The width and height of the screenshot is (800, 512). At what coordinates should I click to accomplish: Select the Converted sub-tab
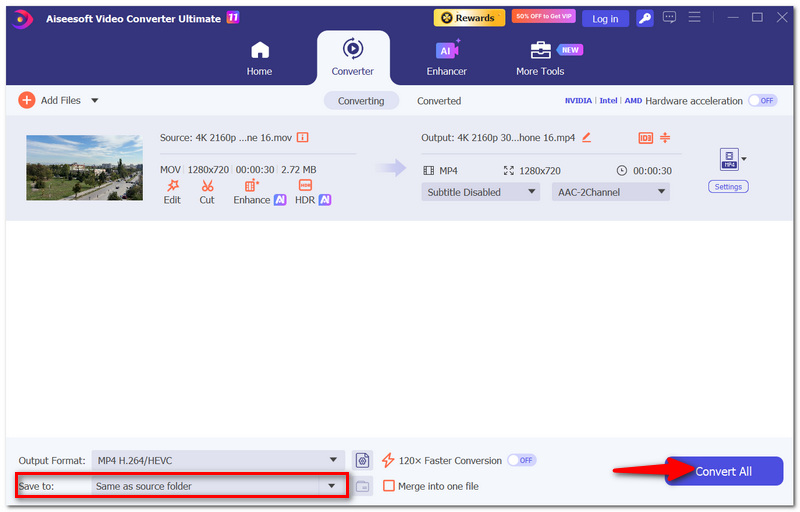439,101
